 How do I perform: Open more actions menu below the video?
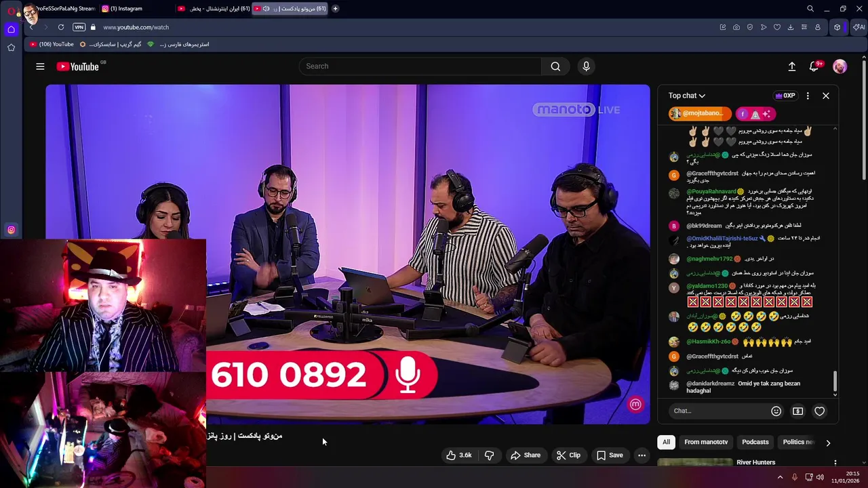pyautogui.click(x=642, y=455)
